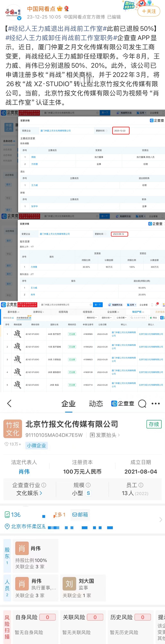
Task: Tap the 存续 status badge
Action: click(x=154, y=424)
